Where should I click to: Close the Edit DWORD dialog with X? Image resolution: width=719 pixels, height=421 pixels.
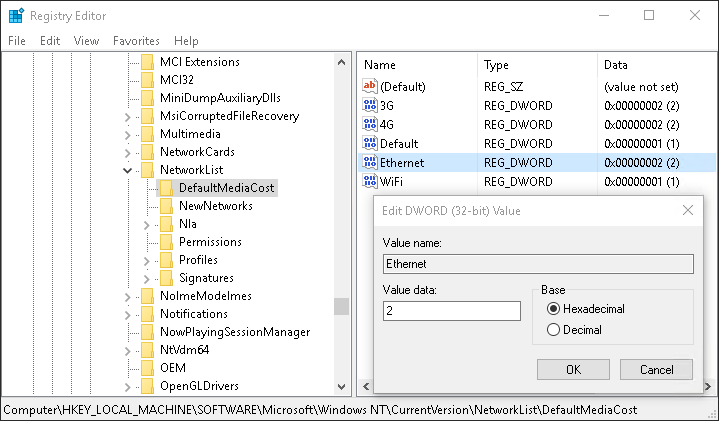[x=688, y=210]
